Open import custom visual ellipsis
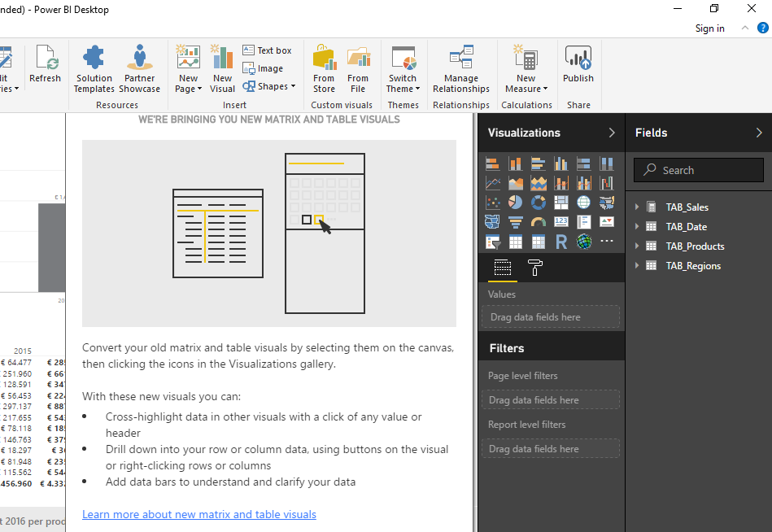The width and height of the screenshot is (772, 532). (x=607, y=241)
